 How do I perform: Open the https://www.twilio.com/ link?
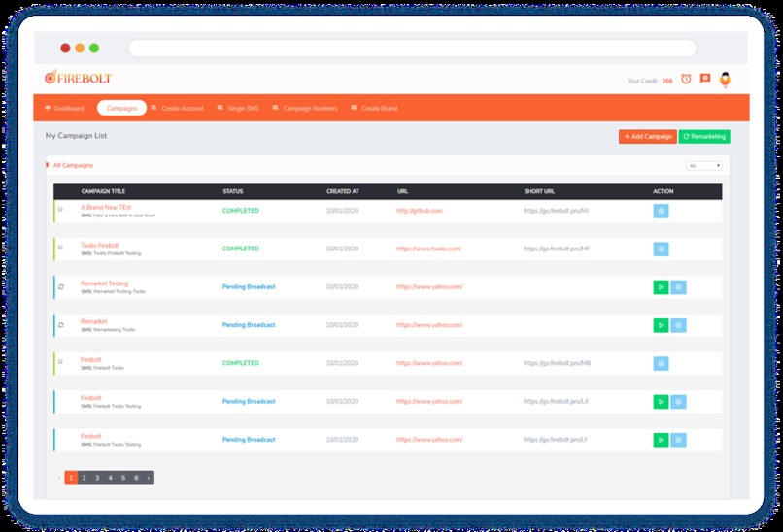429,249
